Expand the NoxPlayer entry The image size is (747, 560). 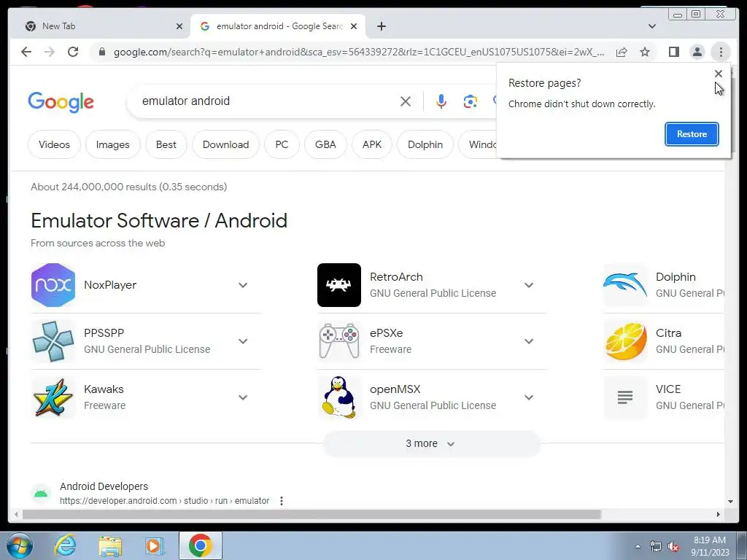pos(243,285)
